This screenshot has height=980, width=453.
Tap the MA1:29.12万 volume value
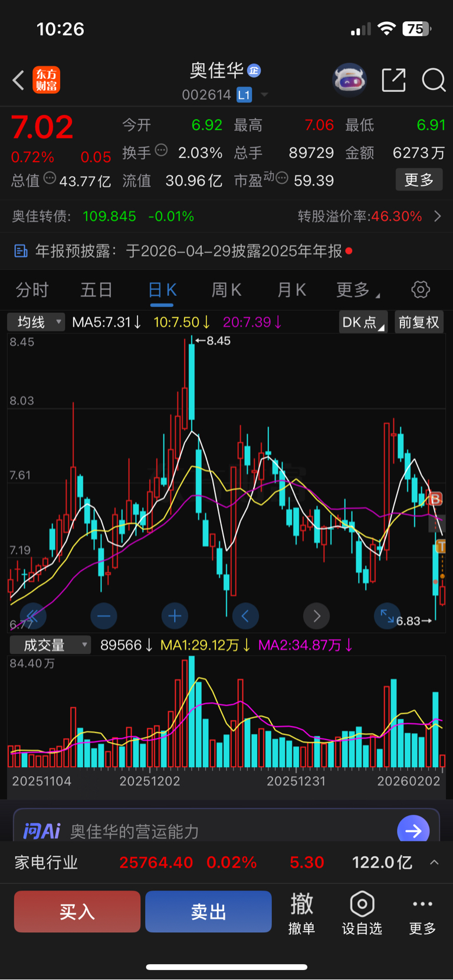tap(205, 645)
